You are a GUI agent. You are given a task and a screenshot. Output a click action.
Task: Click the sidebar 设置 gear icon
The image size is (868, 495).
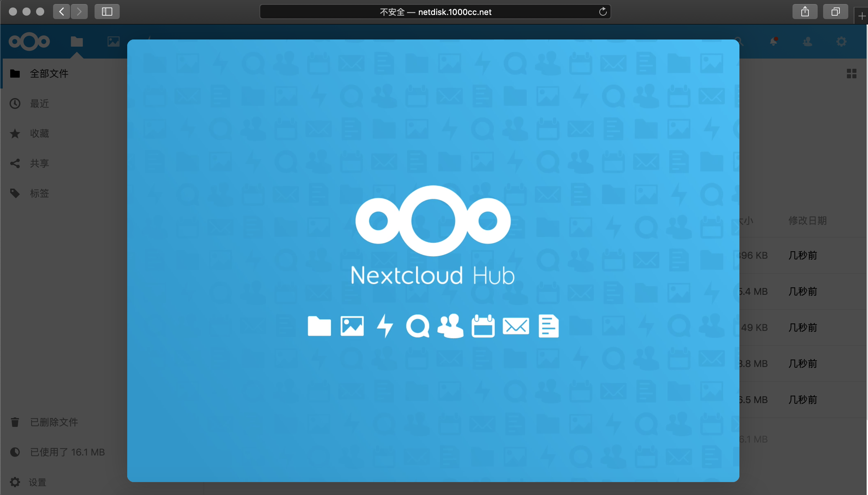click(x=15, y=482)
